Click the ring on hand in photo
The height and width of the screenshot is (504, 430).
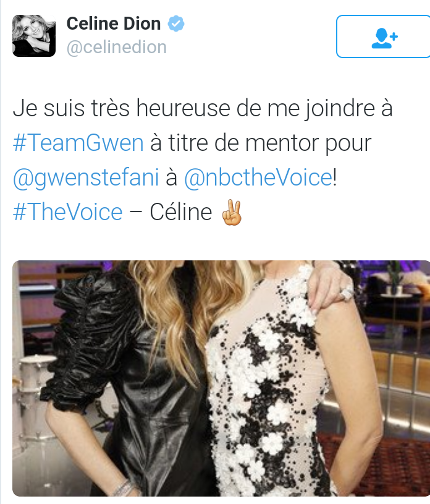point(347,294)
